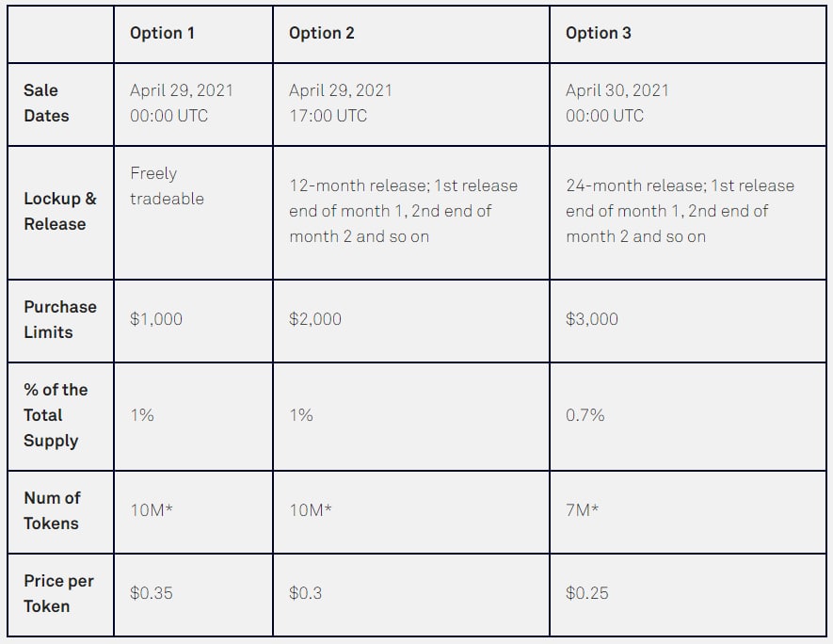Click the 0.7% total supply cell
Image resolution: width=833 pixels, height=644 pixels.
point(585,415)
